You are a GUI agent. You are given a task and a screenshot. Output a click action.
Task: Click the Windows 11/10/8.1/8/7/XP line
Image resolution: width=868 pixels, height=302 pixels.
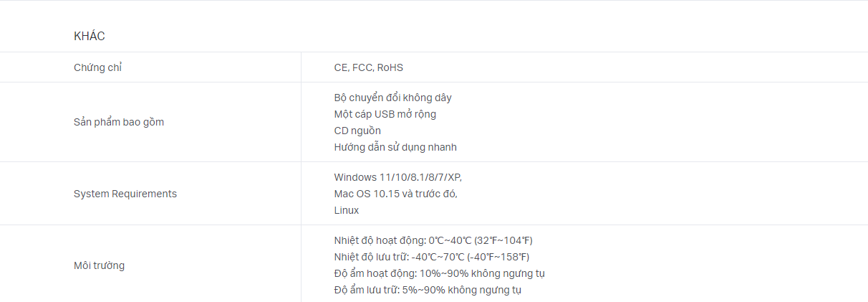pyautogui.click(x=403, y=177)
